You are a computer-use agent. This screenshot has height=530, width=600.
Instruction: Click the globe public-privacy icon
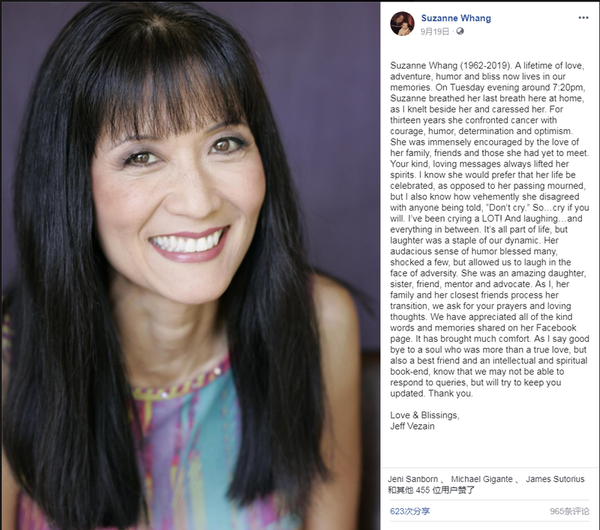point(460,31)
